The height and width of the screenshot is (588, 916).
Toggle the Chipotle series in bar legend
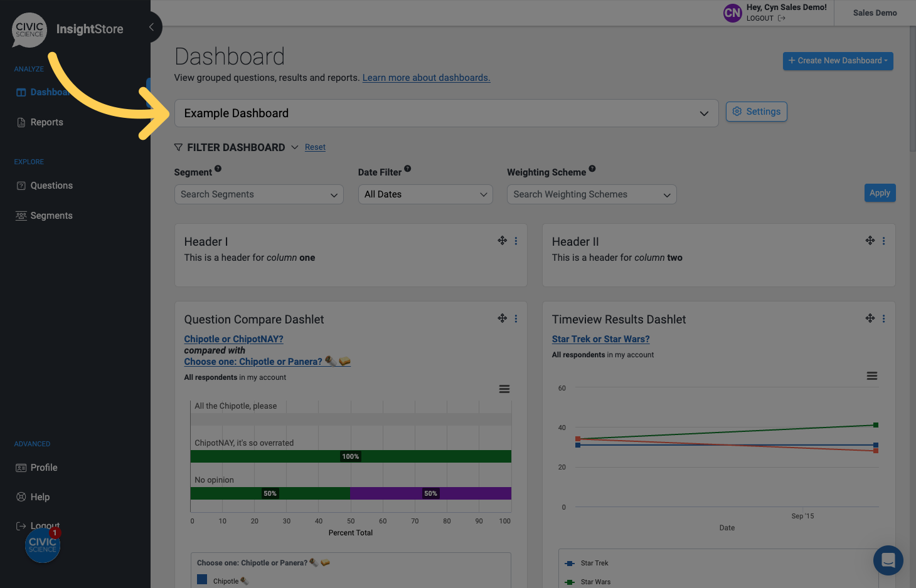[x=223, y=580]
